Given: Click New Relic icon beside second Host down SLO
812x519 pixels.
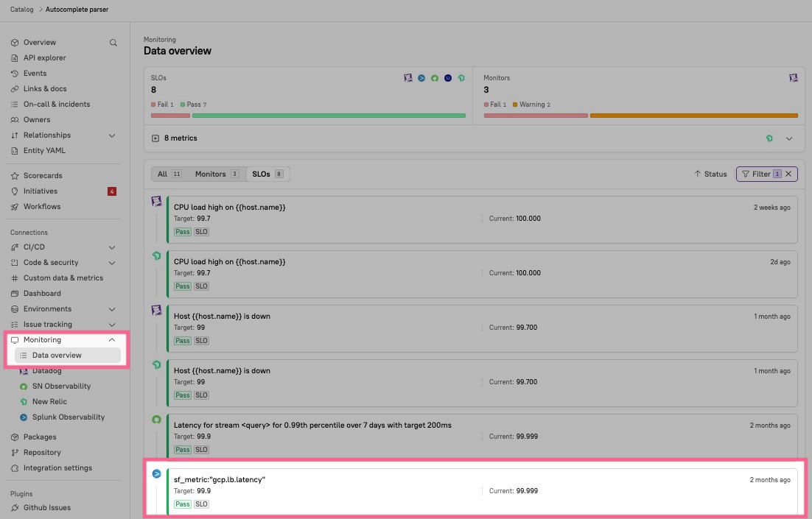Looking at the screenshot, I should (156, 365).
